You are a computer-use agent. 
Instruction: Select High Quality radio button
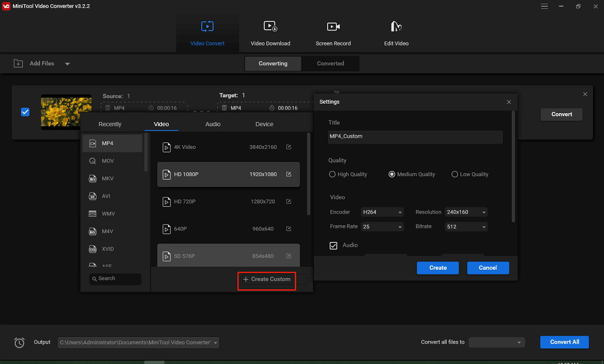click(x=332, y=174)
